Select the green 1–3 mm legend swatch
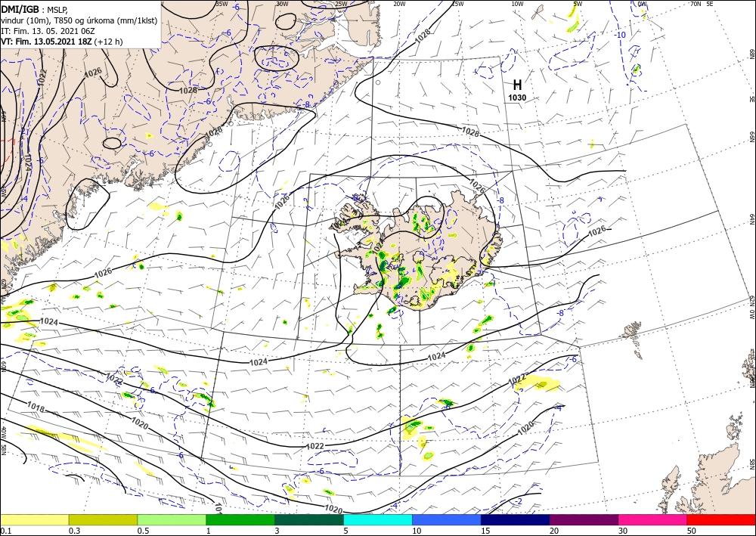The height and width of the screenshot is (536, 756). pyautogui.click(x=240, y=520)
